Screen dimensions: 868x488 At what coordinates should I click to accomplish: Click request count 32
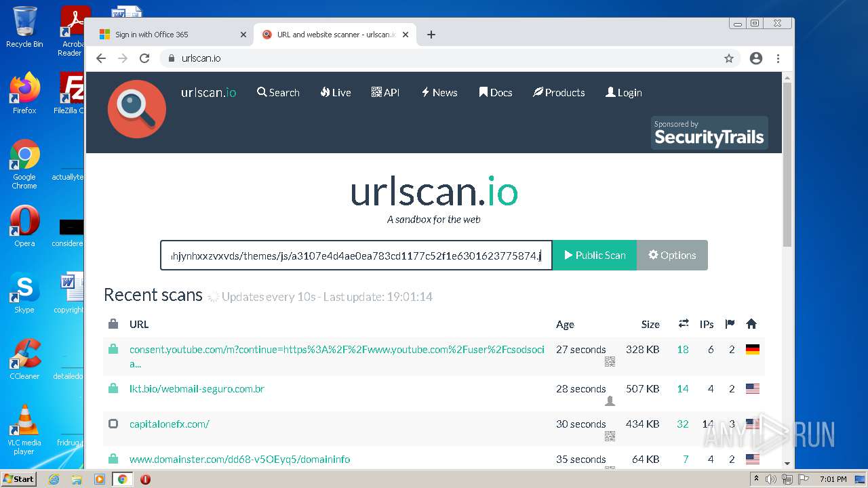point(683,424)
